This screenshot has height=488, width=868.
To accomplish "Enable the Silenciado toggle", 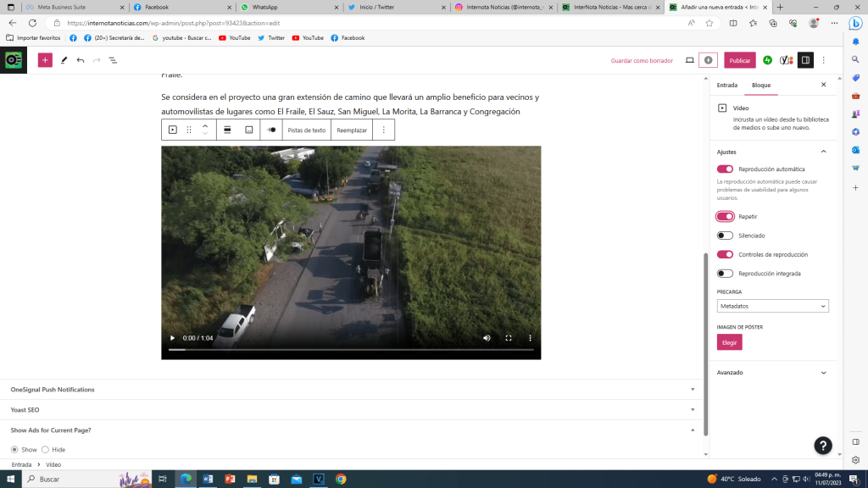I will (x=725, y=236).
